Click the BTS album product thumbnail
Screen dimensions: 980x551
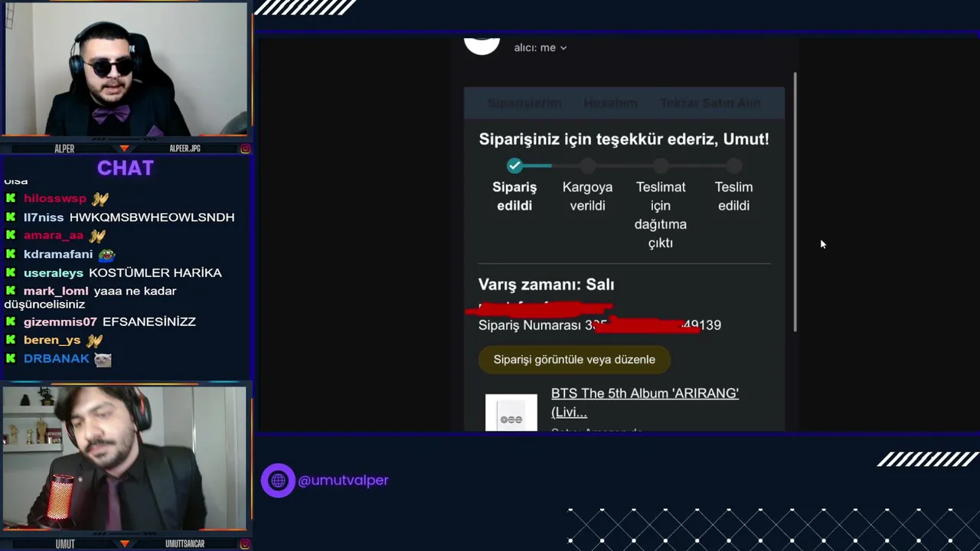point(511,413)
